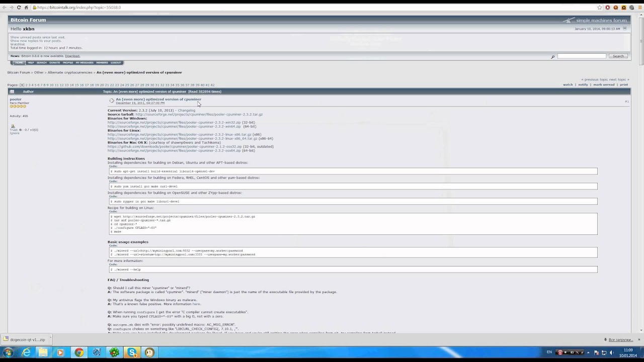This screenshot has height=362, width=644.
Task: Click the HOME forum menu tab
Action: pyautogui.click(x=19, y=63)
